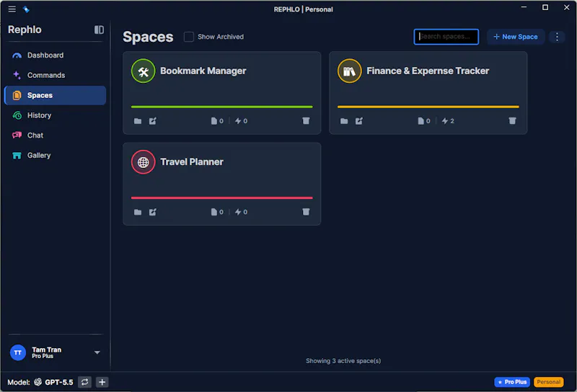577x392 pixels.
Task: Edit the Travel Planner space
Action: 153,212
